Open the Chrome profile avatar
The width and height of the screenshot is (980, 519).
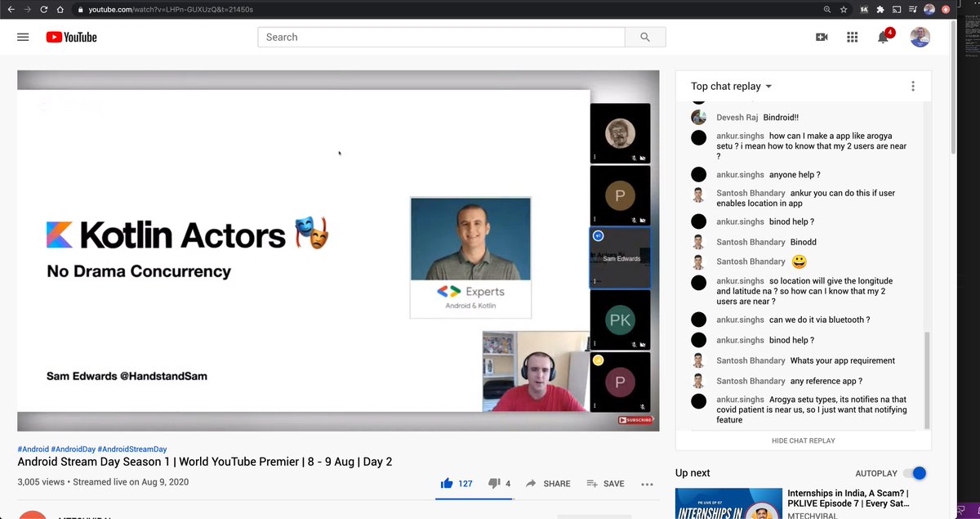pyautogui.click(x=929, y=10)
